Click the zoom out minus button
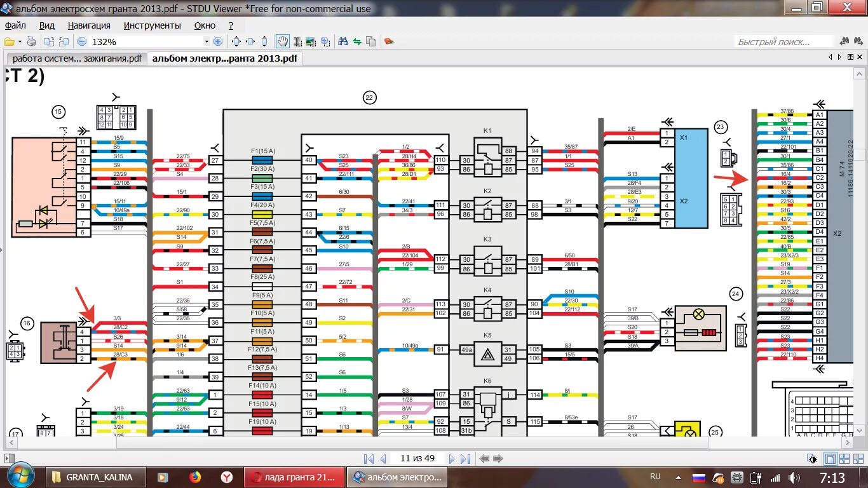 [x=82, y=42]
